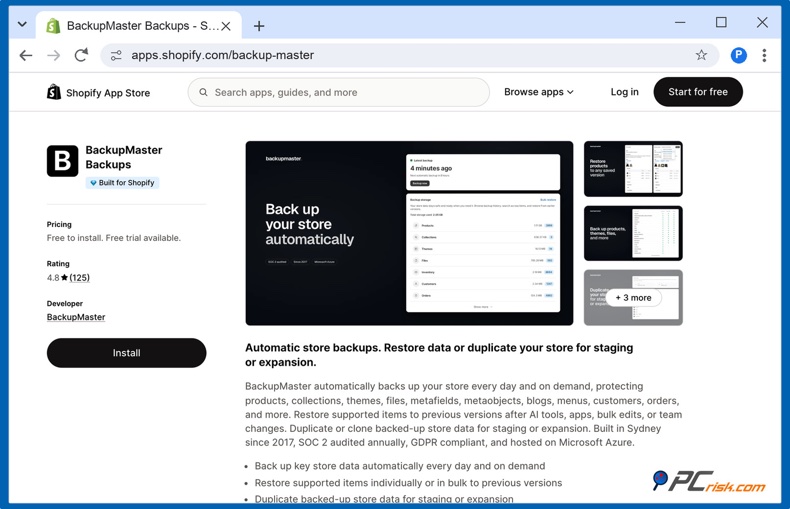Click the Automatic store backups heading
The image size is (790, 509).
click(439, 355)
